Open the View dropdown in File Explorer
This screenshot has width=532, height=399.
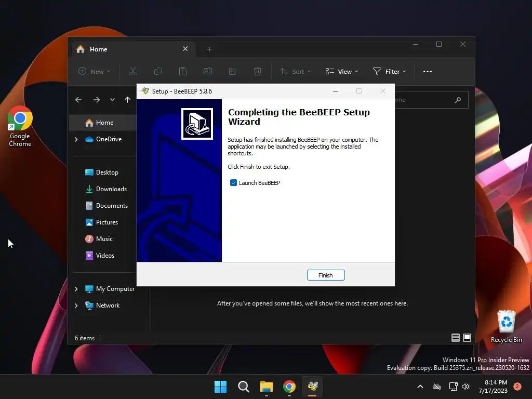tap(342, 72)
